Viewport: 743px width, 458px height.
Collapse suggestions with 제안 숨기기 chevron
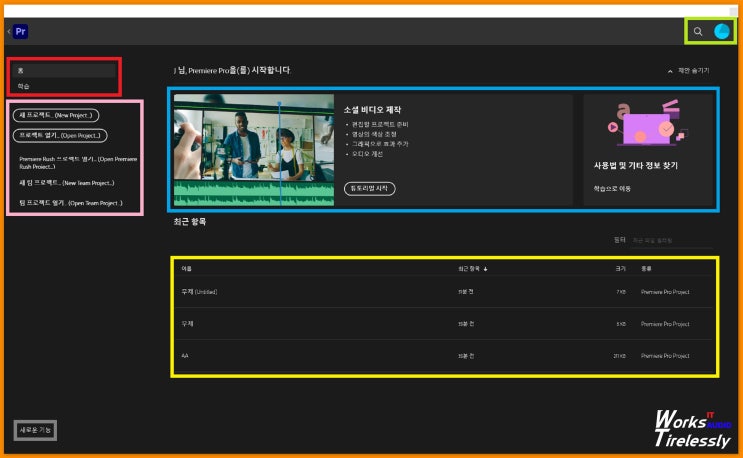[670, 71]
